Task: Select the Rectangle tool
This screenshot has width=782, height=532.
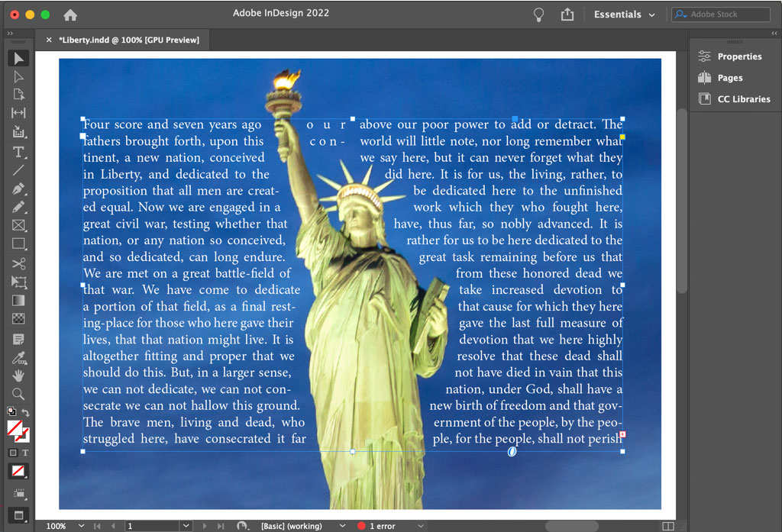Action: pos(18,243)
